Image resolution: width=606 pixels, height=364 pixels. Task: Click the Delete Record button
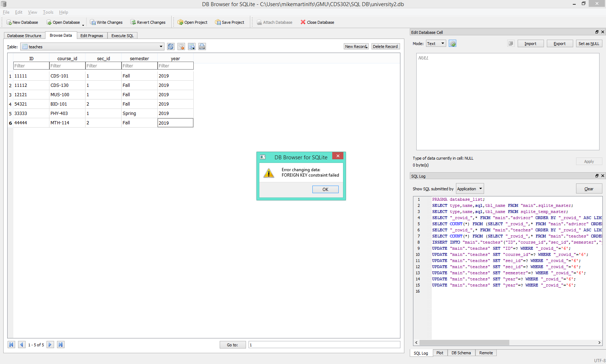(385, 46)
